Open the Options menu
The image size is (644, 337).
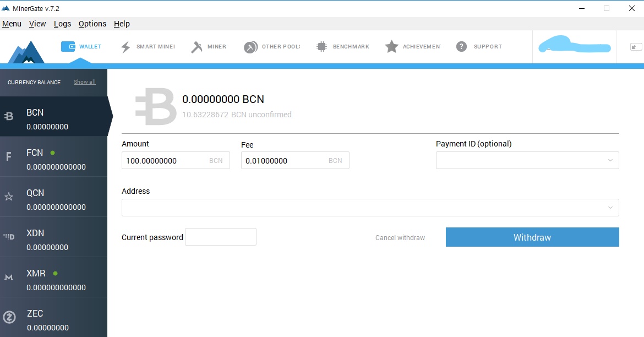tap(92, 24)
